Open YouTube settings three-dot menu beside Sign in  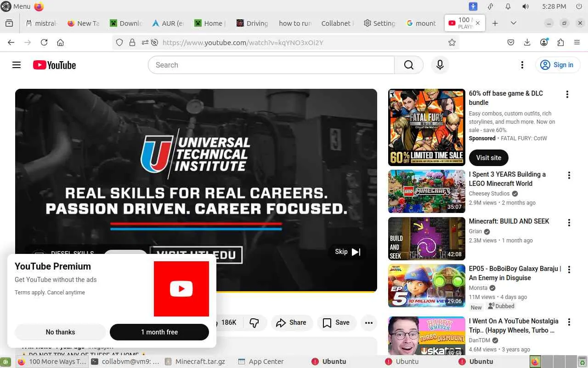(x=522, y=65)
